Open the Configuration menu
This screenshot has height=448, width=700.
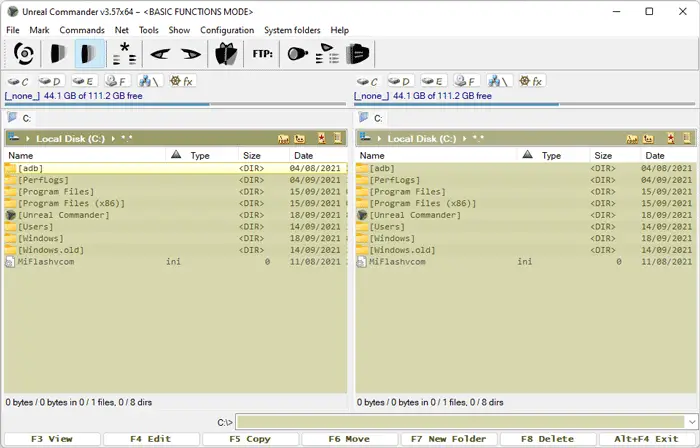point(227,30)
